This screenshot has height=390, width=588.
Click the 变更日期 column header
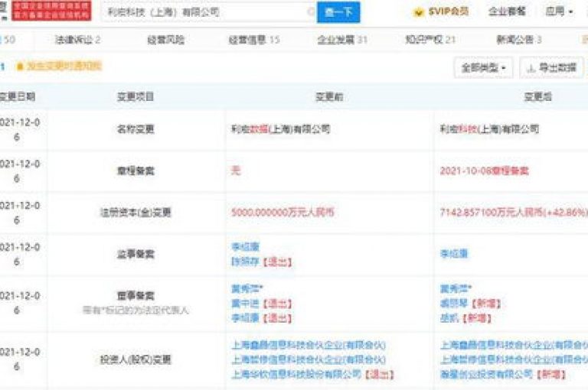point(18,97)
